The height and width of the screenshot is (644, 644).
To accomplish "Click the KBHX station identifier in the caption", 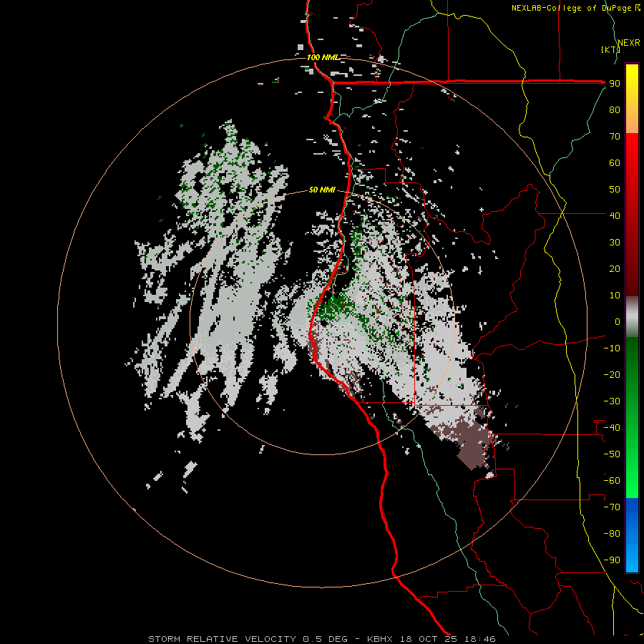I will [380, 639].
